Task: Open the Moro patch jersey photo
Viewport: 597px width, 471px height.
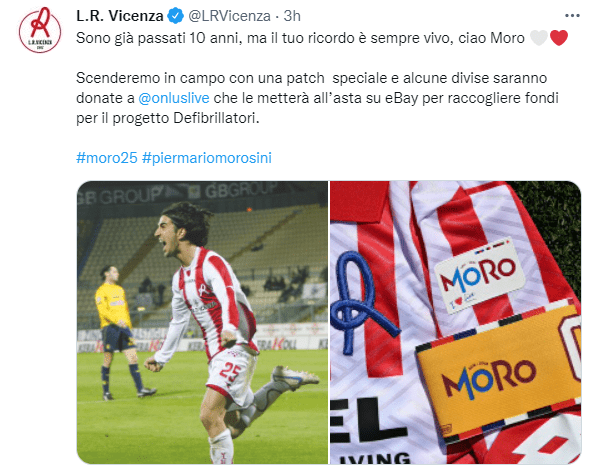Action: [x=455, y=323]
